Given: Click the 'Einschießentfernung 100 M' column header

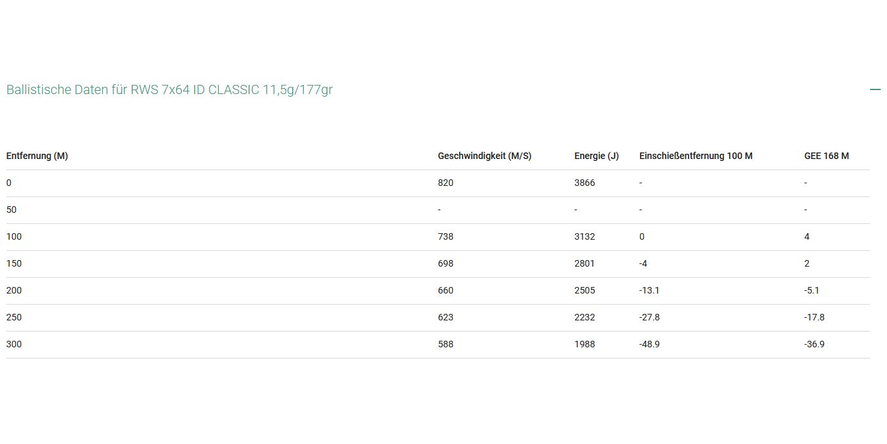Looking at the screenshot, I should pyautogui.click(x=695, y=156).
